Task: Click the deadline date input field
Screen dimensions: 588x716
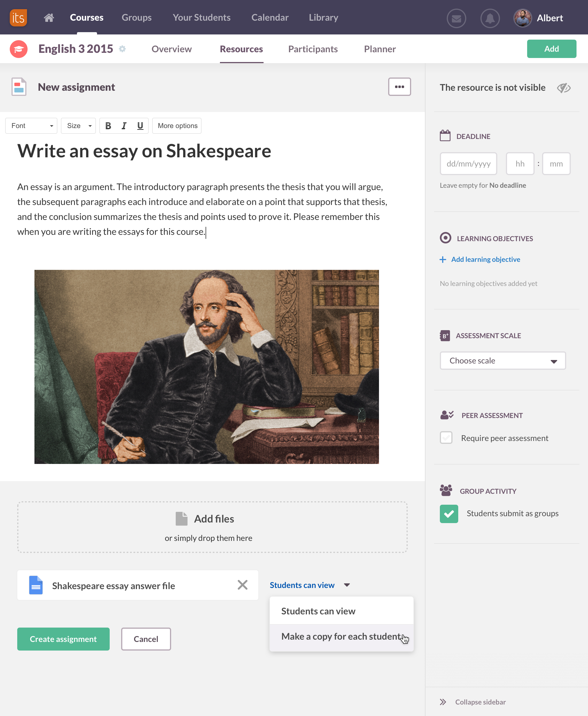Action: tap(469, 164)
